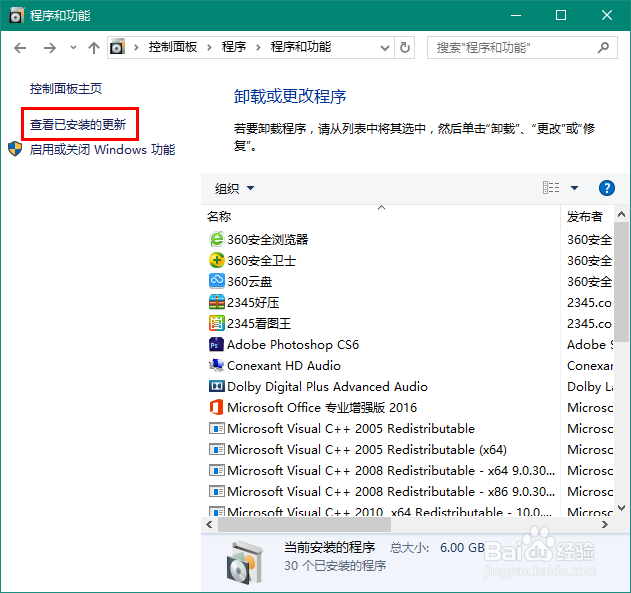
Task: Click the Visual C++ 2008 x86 icon
Action: click(217, 491)
